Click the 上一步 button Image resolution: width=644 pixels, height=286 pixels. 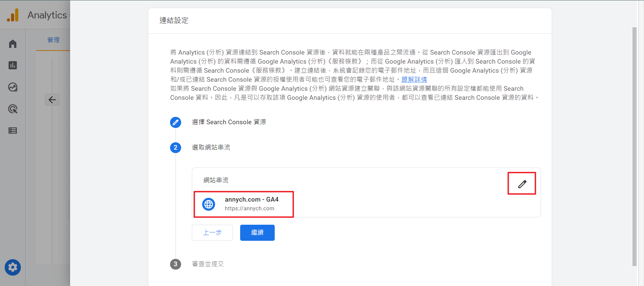(x=212, y=232)
